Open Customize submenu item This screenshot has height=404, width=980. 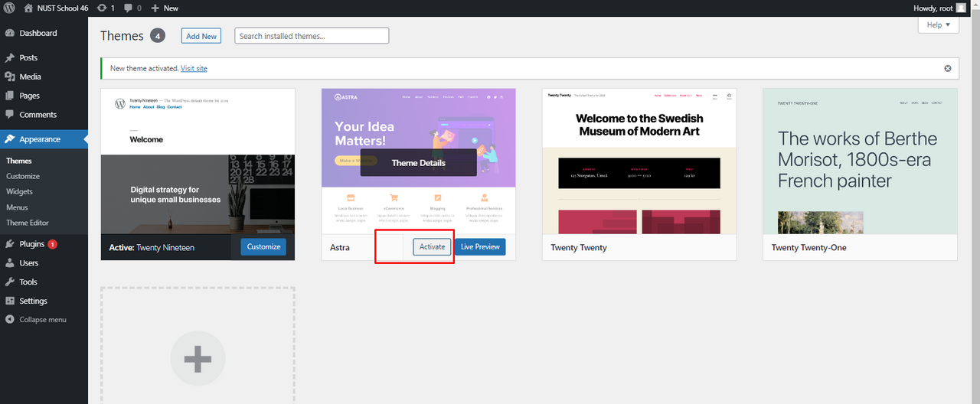pyautogui.click(x=23, y=176)
